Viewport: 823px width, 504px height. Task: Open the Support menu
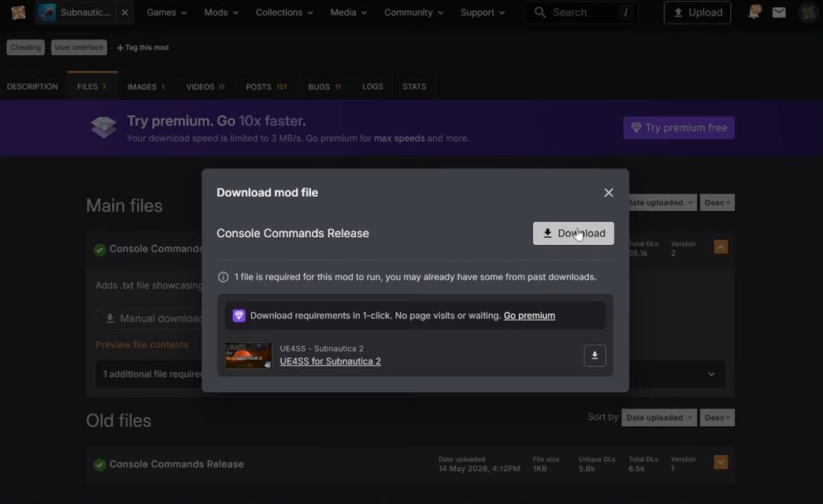coord(482,12)
